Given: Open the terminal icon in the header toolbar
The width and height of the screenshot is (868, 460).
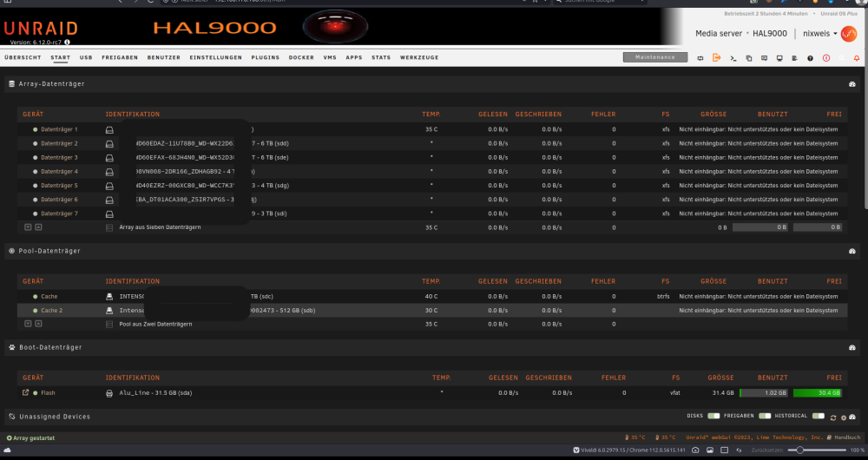Looking at the screenshot, I should (x=733, y=58).
